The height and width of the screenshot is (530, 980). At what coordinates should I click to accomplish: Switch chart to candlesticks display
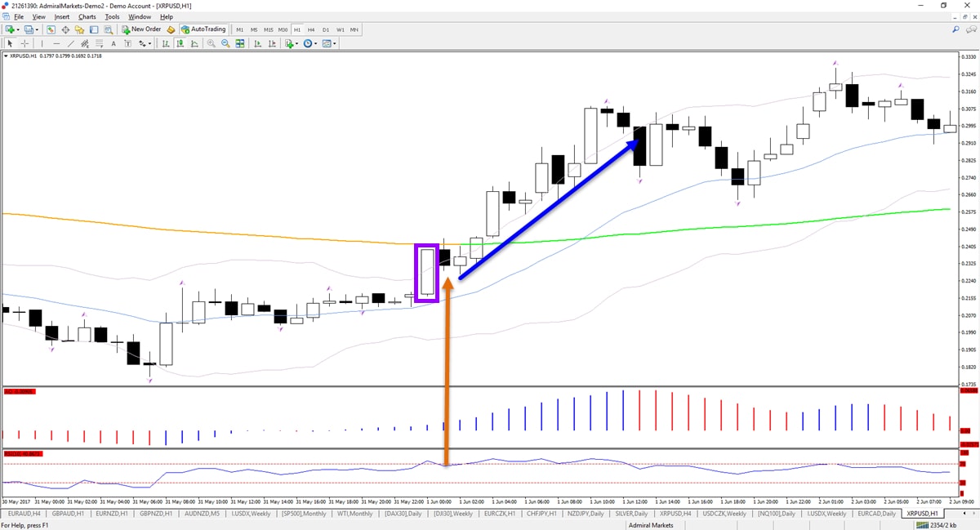(x=180, y=43)
